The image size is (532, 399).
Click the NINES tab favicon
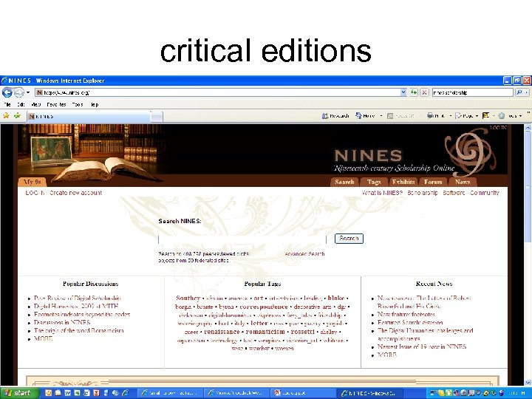pos(32,117)
